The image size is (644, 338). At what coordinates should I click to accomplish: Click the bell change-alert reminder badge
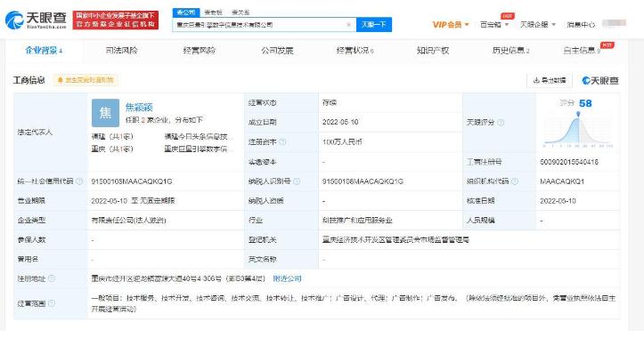(x=86, y=80)
